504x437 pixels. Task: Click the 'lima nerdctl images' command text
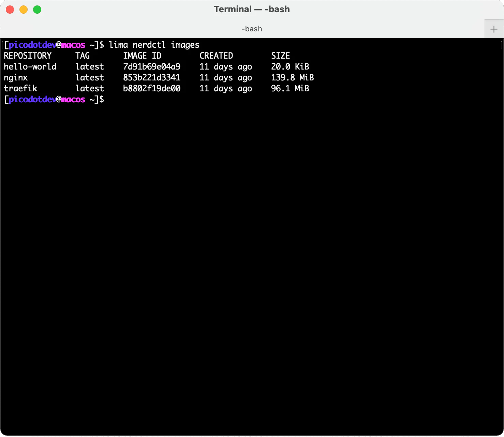[154, 45]
